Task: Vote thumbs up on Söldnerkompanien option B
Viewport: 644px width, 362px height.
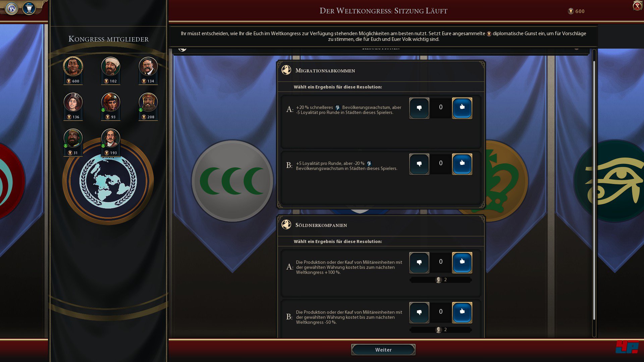Action: pos(462,312)
